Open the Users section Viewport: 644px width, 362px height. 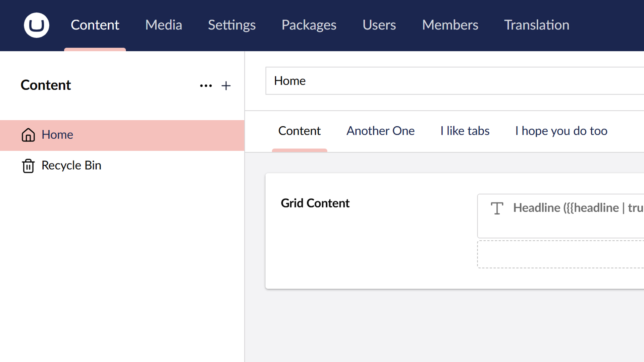[x=379, y=25]
